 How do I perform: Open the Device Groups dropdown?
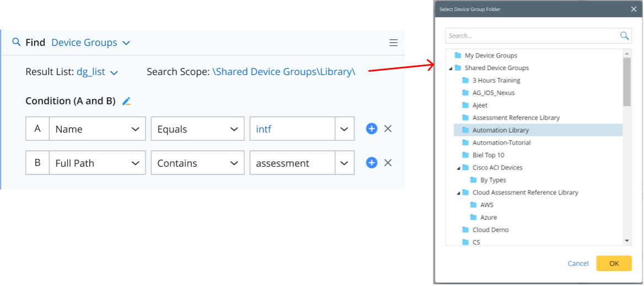[91, 43]
